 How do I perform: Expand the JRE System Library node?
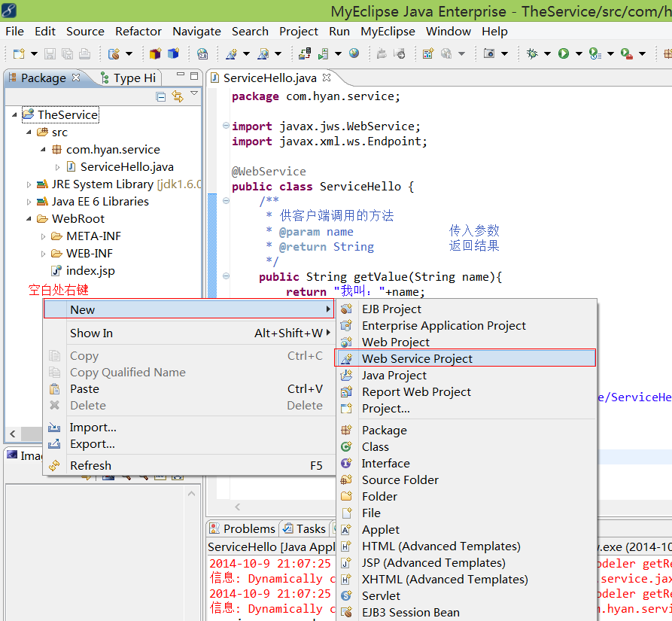[29, 184]
